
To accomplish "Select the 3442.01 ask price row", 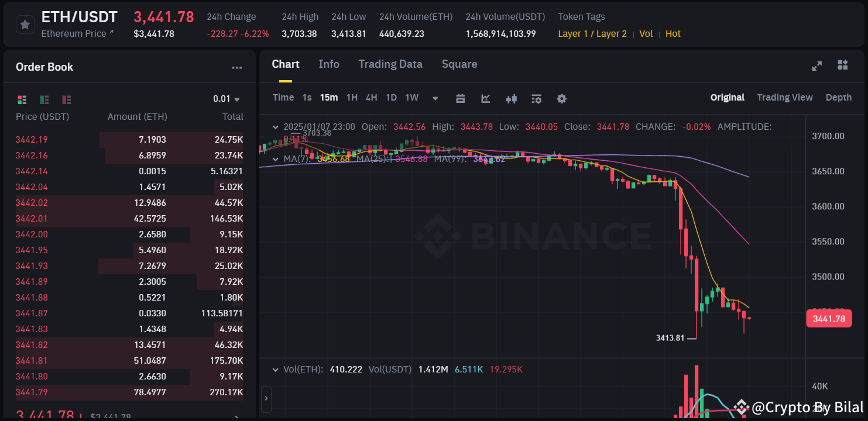I will click(129, 219).
